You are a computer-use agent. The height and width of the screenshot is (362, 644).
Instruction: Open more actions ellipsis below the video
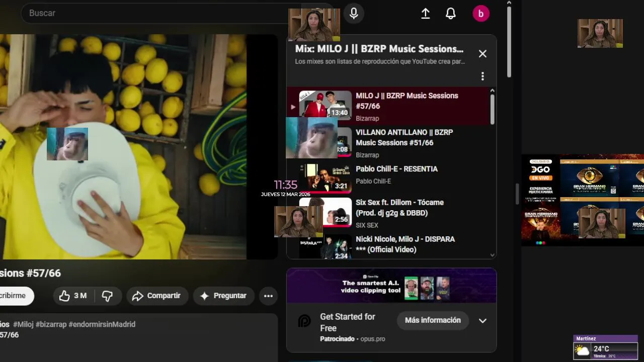(269, 296)
